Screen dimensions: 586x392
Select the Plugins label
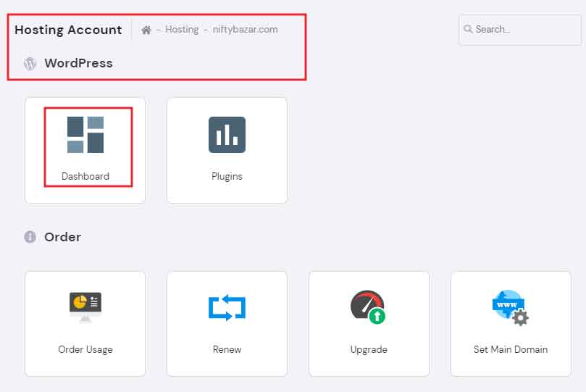[x=227, y=176]
